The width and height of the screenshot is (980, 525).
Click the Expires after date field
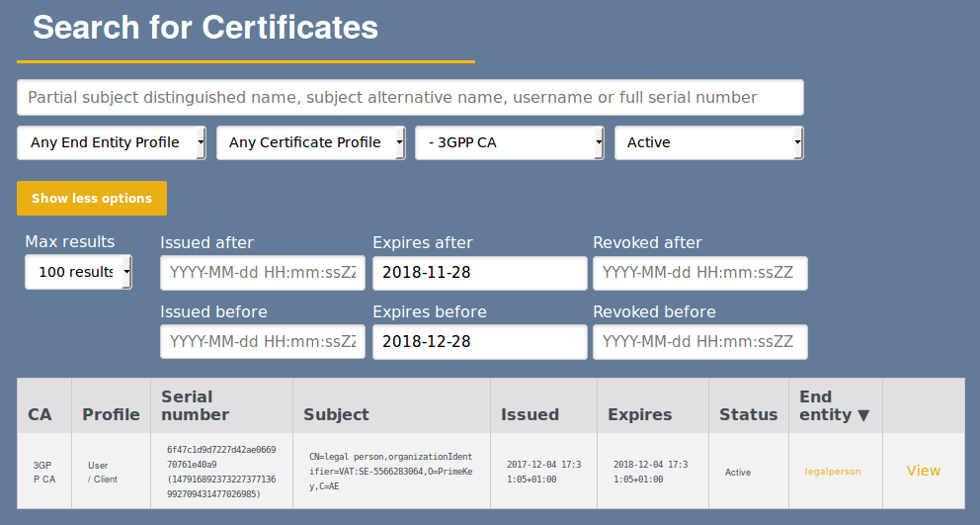tap(479, 273)
